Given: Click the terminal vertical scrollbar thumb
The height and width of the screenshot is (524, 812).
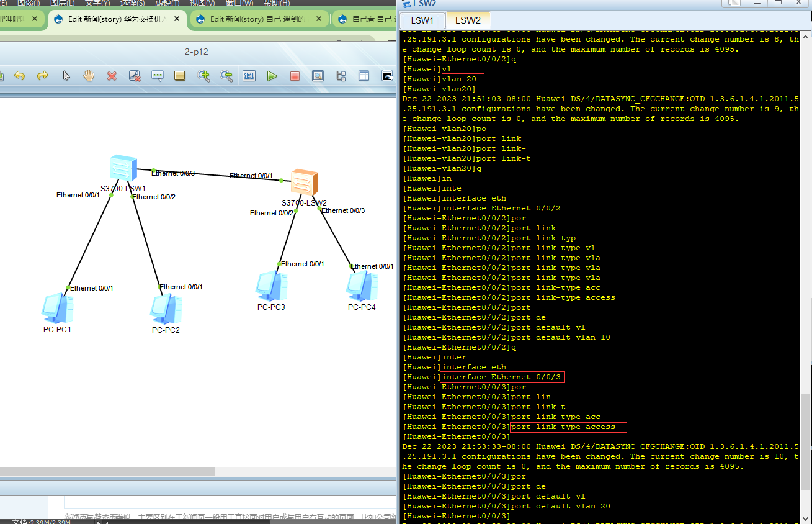Looking at the screenshot, I should point(805,441).
